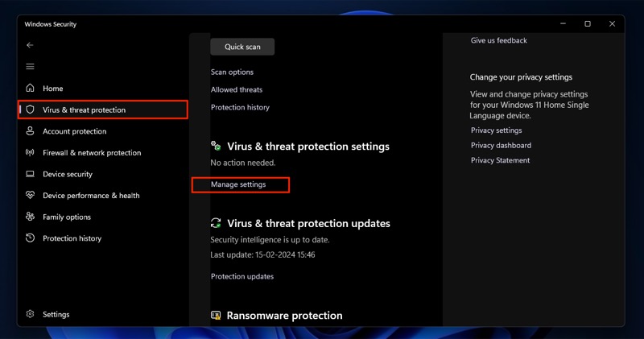Click the Device performance heart icon
This screenshot has height=339, width=644.
[x=30, y=195]
